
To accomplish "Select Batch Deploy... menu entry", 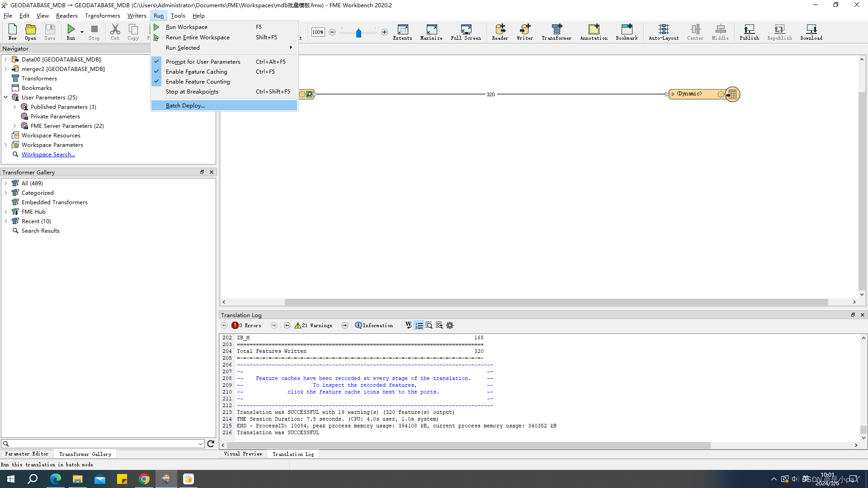I will coord(185,105).
